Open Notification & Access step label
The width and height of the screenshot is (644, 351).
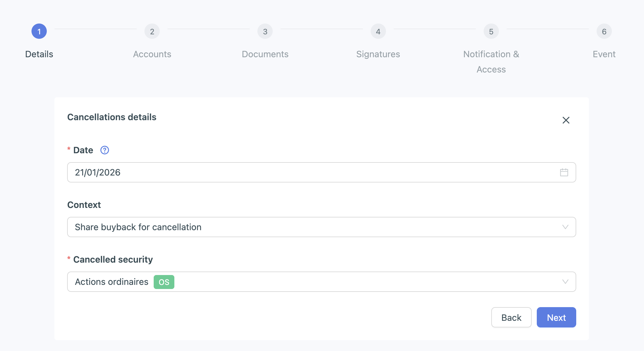[491, 62]
